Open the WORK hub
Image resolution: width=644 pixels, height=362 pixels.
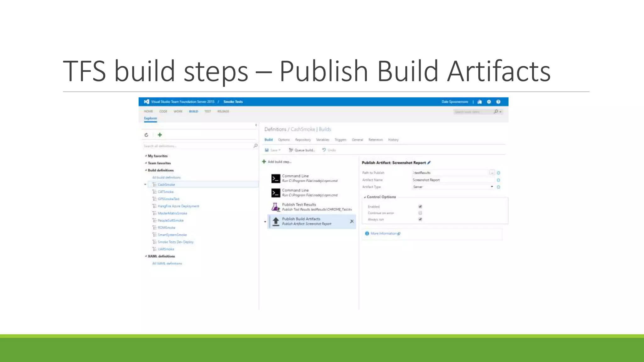coord(178,111)
